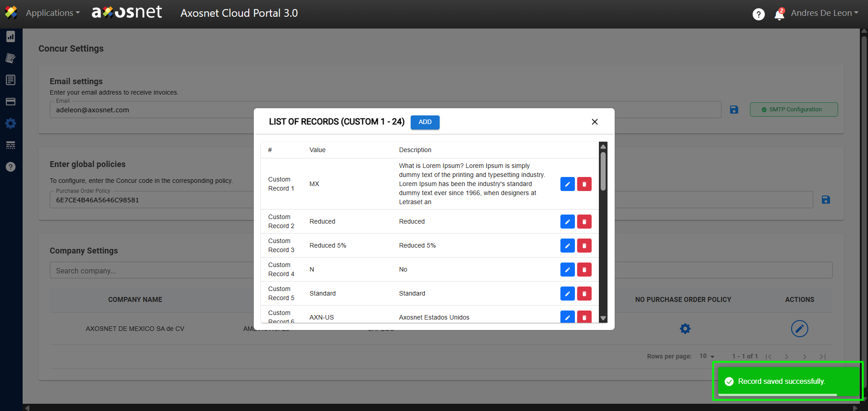
Task: Open the help icon in the sidebar
Action: tap(11, 167)
